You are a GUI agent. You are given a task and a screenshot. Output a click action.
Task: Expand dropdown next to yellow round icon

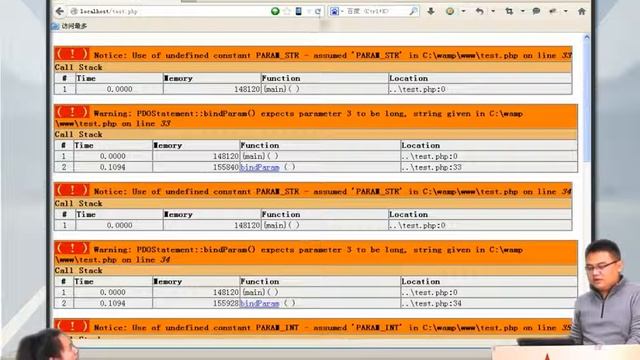click(x=463, y=11)
